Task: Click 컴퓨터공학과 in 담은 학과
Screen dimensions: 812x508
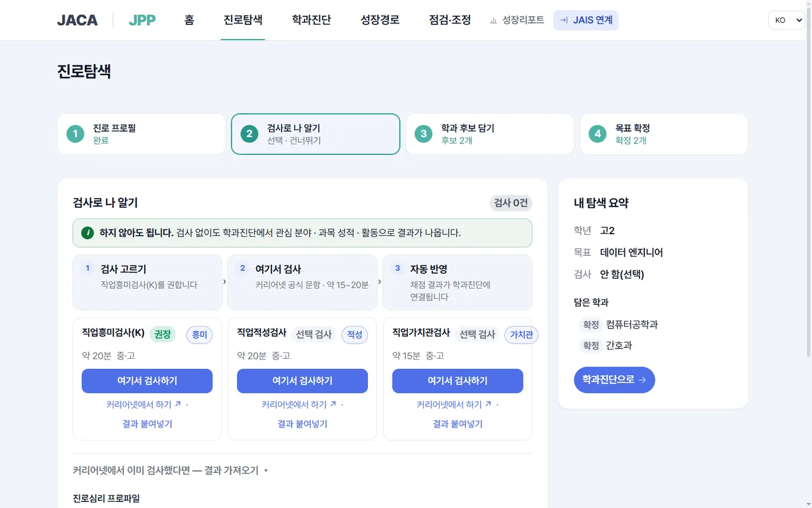Action: click(x=632, y=324)
